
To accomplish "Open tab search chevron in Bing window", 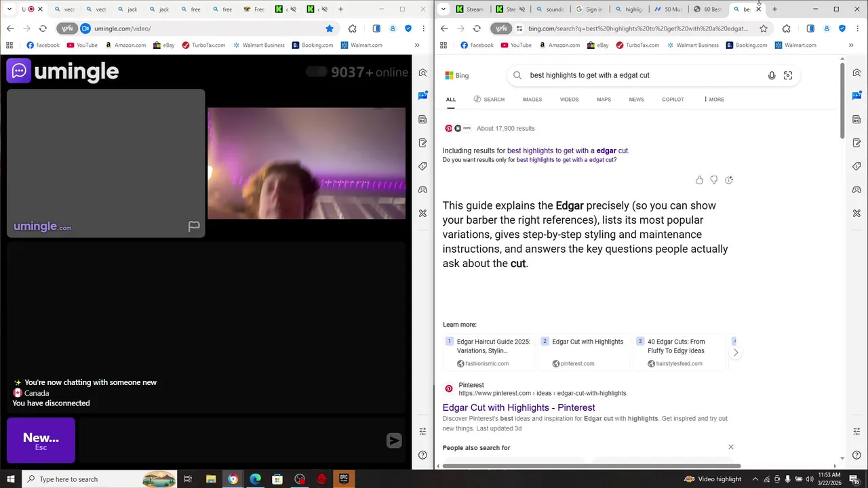I will pyautogui.click(x=443, y=9).
